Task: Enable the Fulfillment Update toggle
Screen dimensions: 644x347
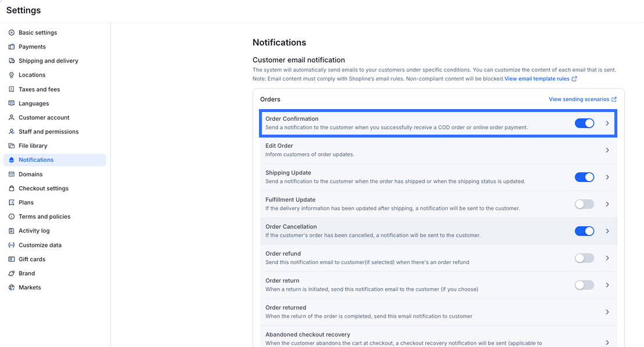Action: (x=584, y=204)
